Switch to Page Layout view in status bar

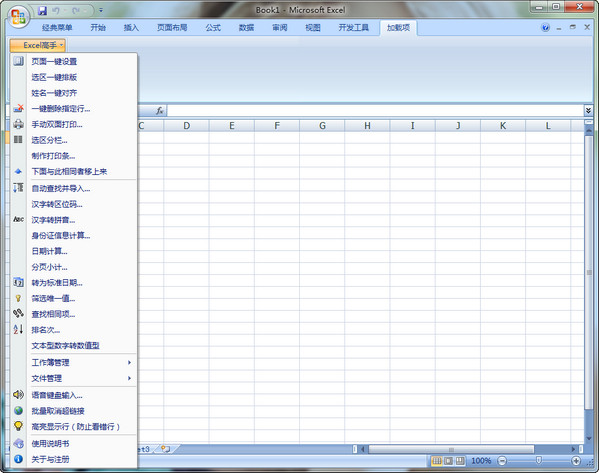coord(448,461)
